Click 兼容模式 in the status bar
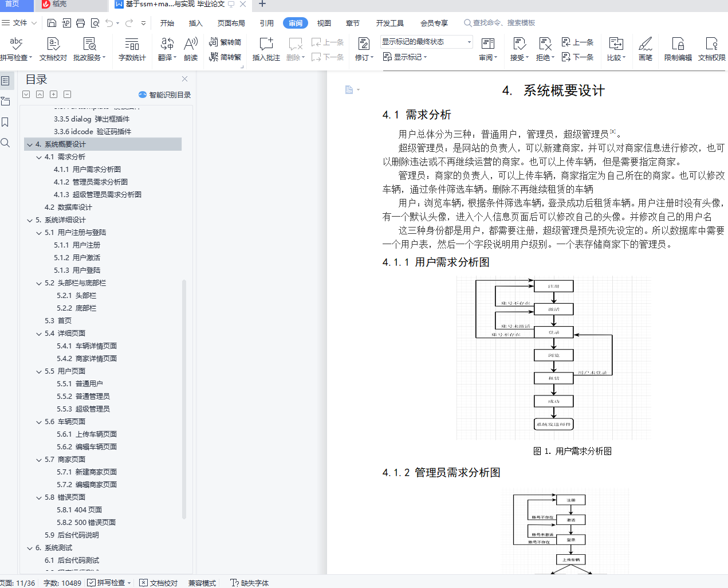 tap(202, 583)
